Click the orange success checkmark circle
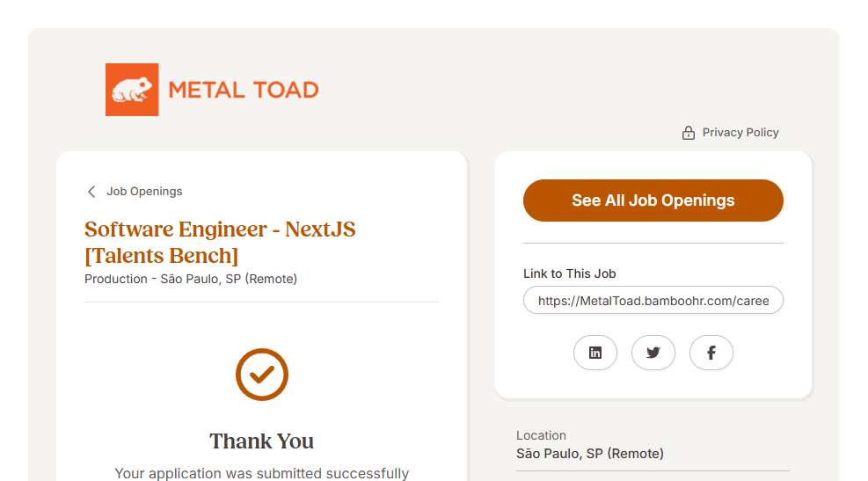The width and height of the screenshot is (868, 481). tap(262, 375)
